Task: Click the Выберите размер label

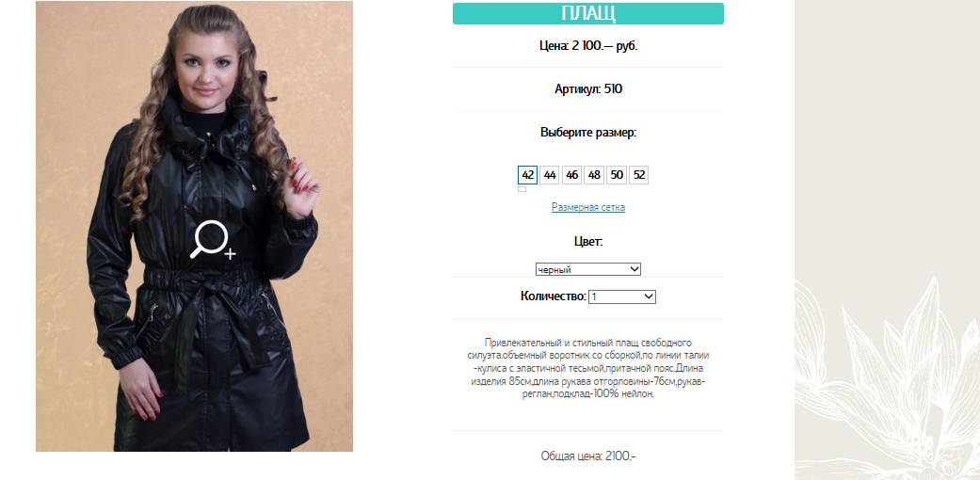Action: [x=588, y=133]
